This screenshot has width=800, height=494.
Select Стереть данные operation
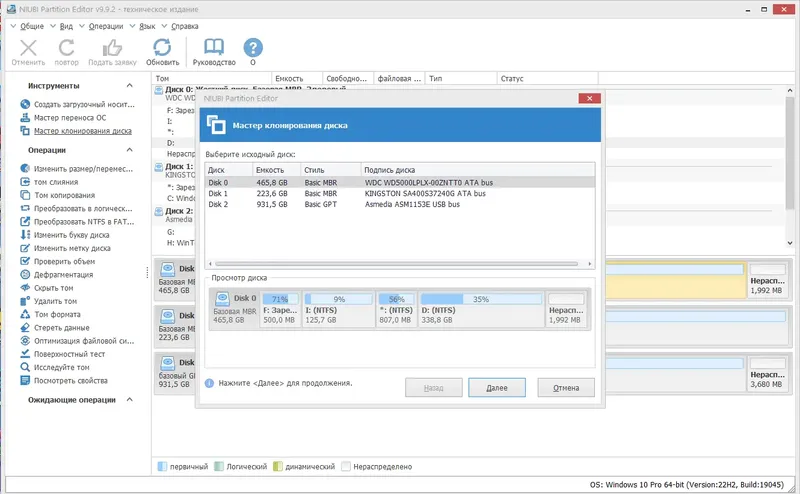pos(55,328)
